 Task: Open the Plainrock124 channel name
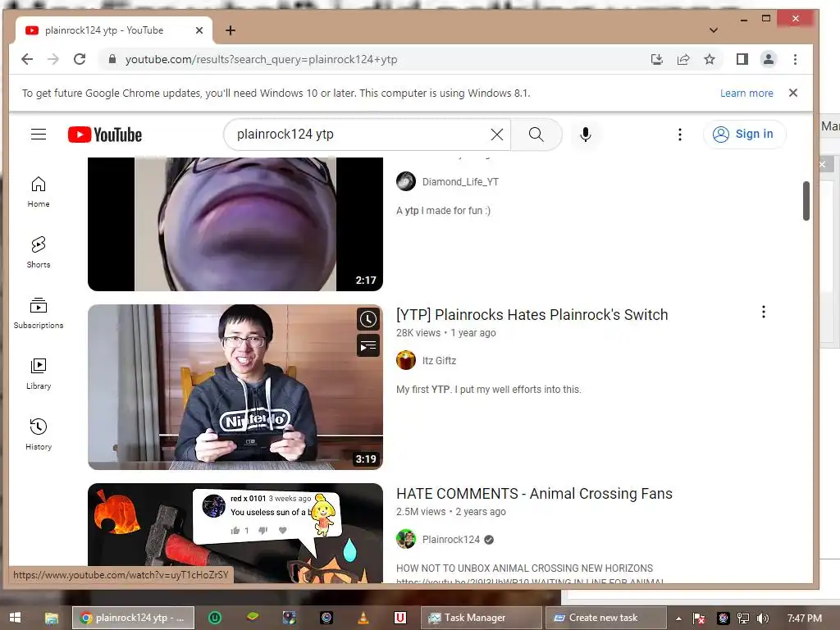[450, 540]
